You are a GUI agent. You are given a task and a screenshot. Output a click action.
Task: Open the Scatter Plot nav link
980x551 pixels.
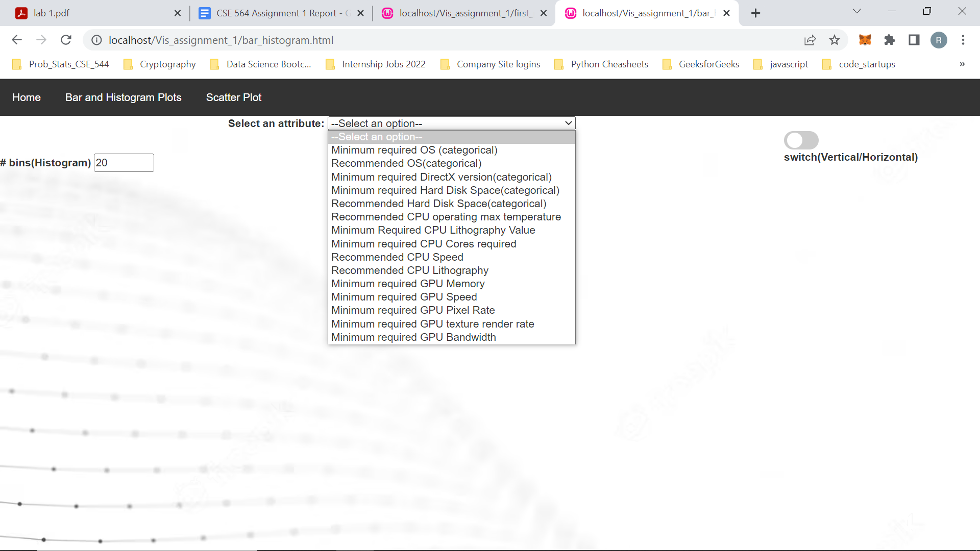[233, 97]
